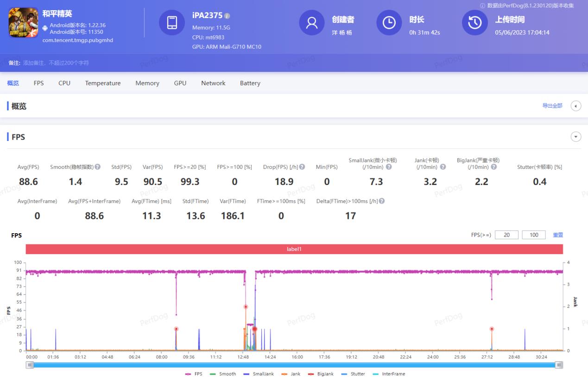
Task: Click the help icon beside Drop(FPS)
Action: coord(302,167)
